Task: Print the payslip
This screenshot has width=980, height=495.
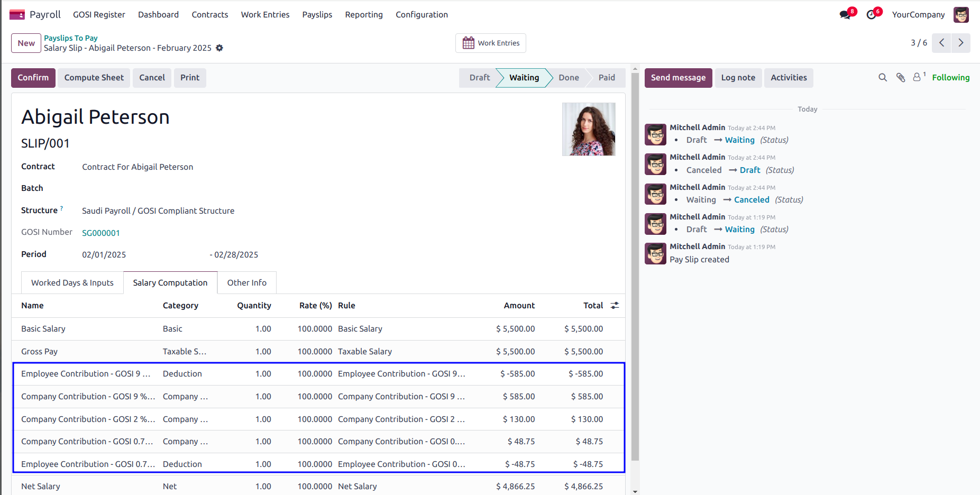Action: pyautogui.click(x=190, y=78)
